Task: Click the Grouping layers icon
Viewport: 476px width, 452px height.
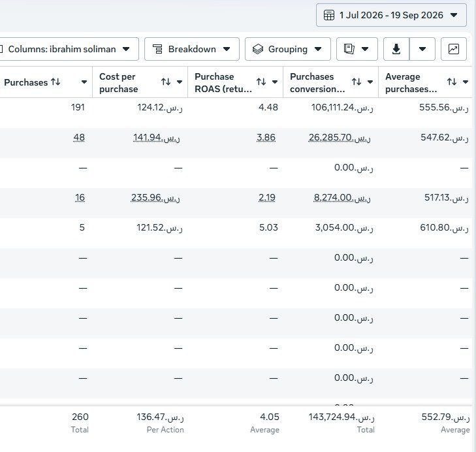Action: click(258, 49)
